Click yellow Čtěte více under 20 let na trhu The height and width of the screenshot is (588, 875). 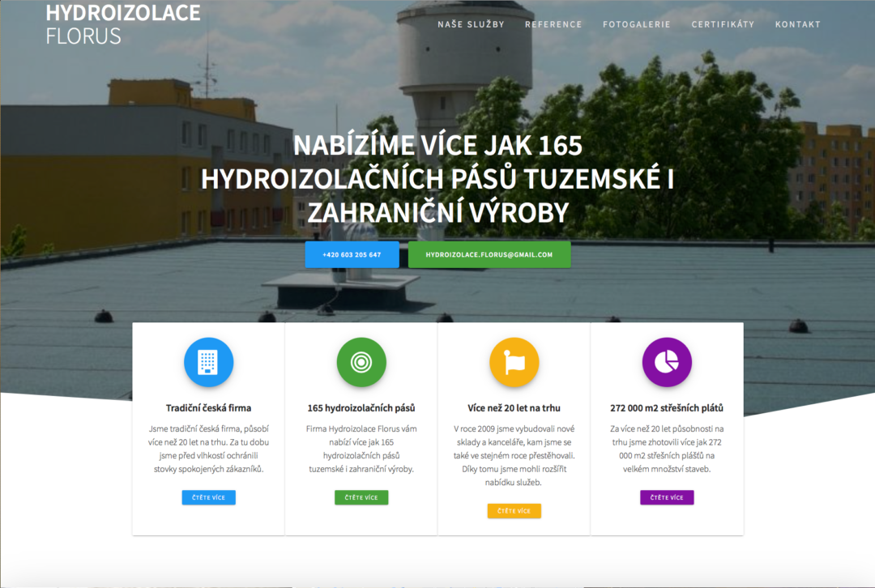pyautogui.click(x=514, y=511)
